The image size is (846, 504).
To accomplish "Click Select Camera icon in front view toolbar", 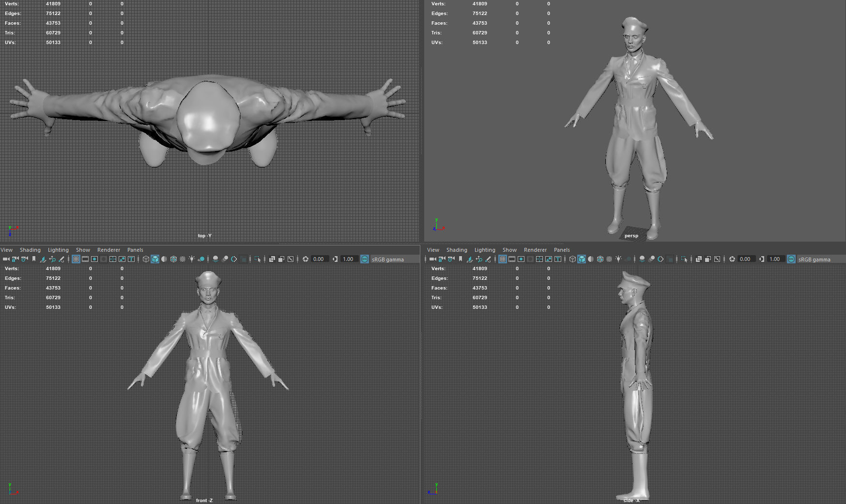I will click(x=6, y=259).
